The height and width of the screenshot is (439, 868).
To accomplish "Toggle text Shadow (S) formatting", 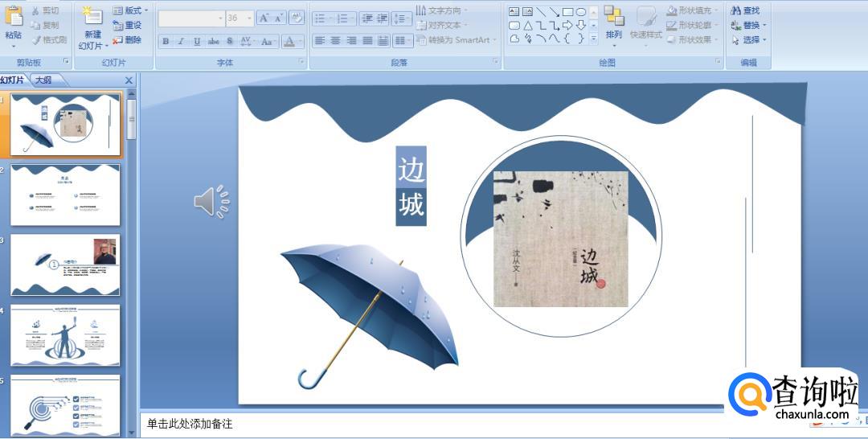I will pos(230,42).
